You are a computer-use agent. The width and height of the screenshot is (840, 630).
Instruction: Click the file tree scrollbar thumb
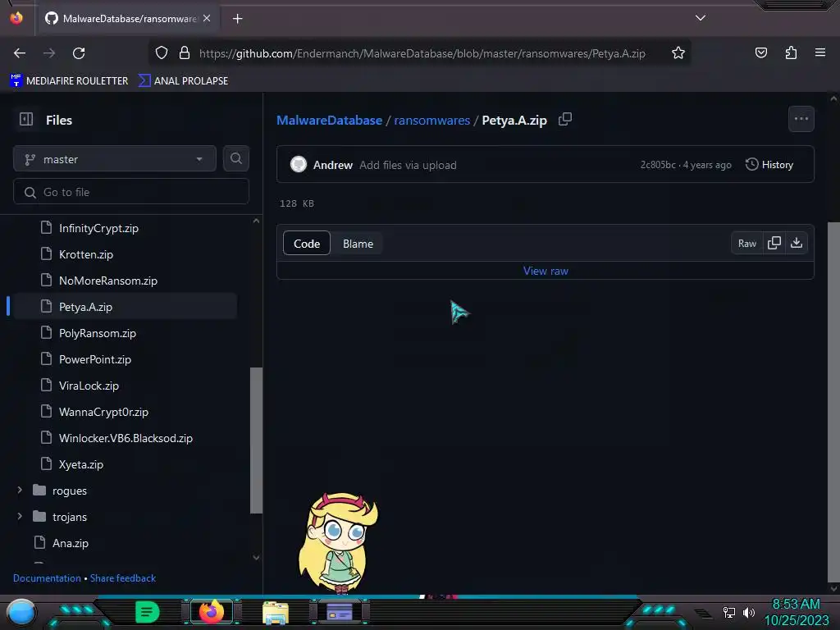(256, 441)
